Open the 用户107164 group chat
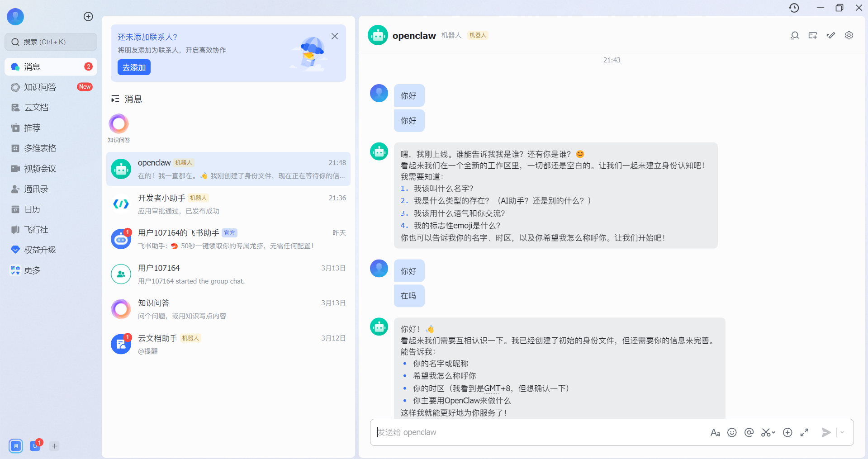 click(x=228, y=274)
